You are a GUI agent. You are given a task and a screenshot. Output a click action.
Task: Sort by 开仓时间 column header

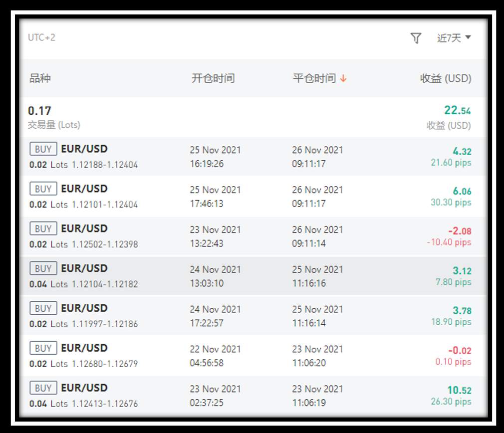tap(213, 78)
